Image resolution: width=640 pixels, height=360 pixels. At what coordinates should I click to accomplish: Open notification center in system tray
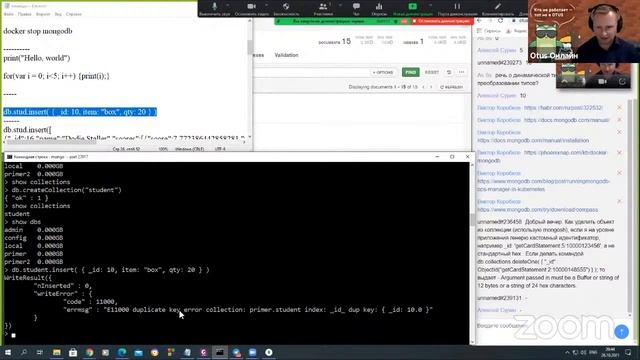click(x=628, y=352)
